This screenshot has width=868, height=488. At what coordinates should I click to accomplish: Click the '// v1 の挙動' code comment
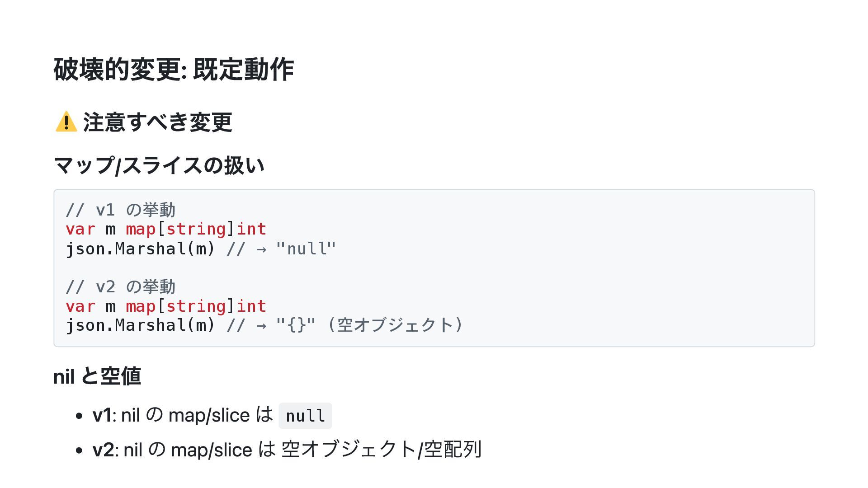click(120, 210)
